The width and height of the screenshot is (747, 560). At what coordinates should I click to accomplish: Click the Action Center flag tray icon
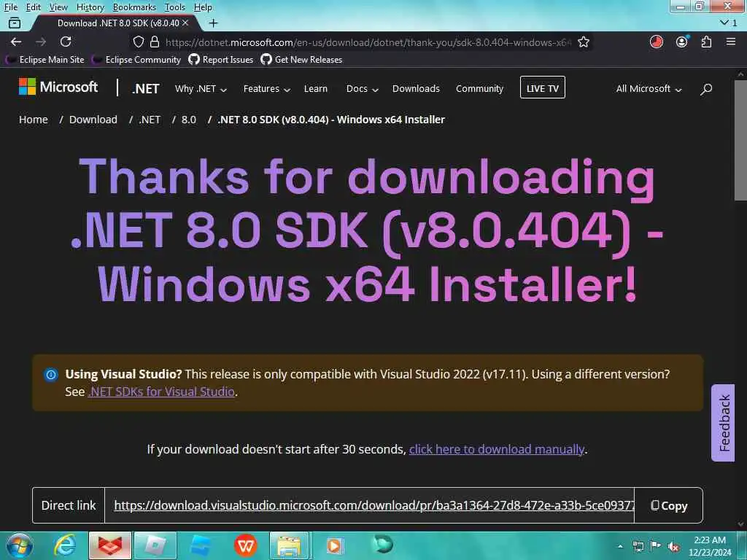(656, 546)
